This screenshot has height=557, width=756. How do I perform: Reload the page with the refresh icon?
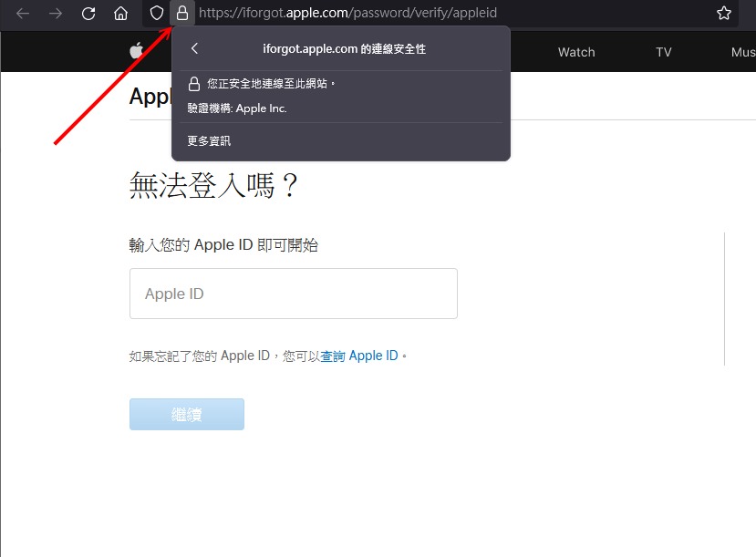click(x=88, y=13)
